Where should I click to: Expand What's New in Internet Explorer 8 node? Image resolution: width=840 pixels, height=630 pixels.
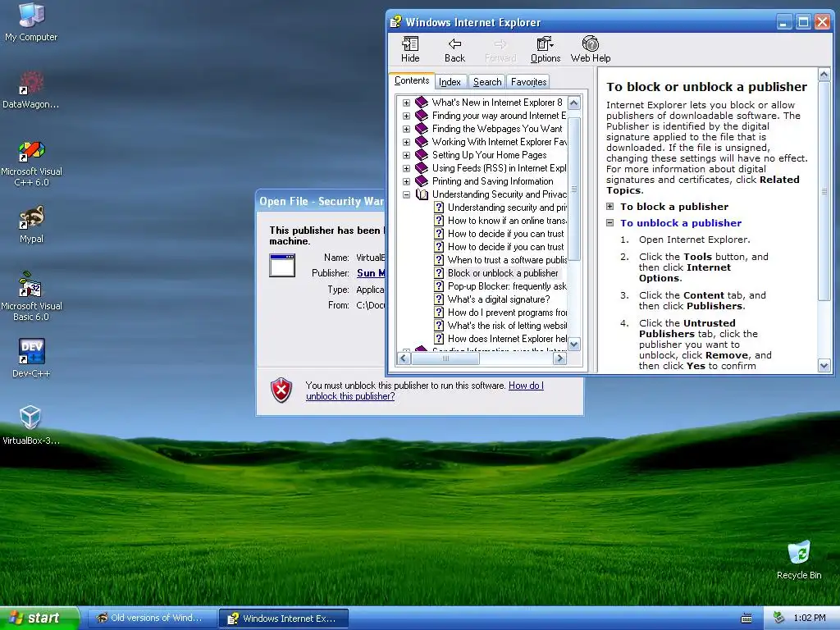(x=406, y=103)
